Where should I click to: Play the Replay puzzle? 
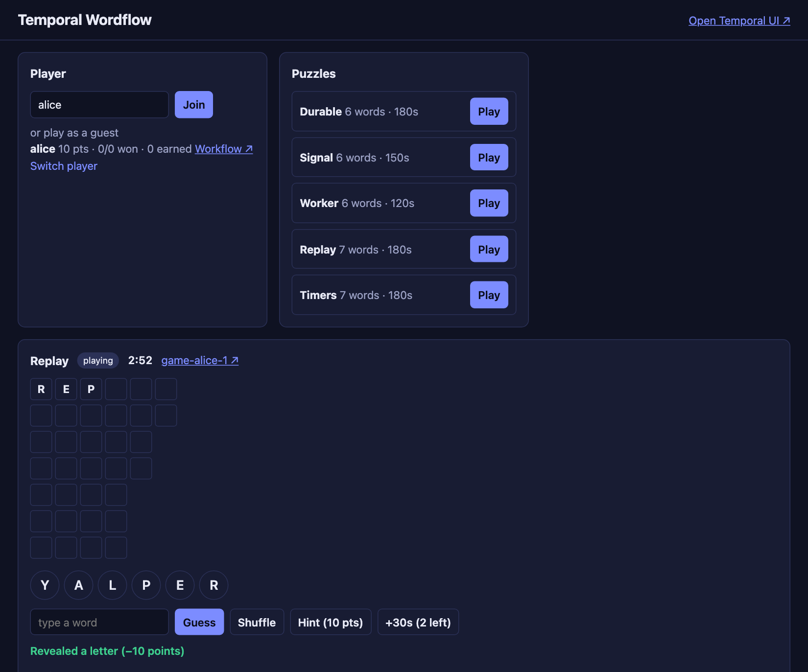pyautogui.click(x=489, y=249)
